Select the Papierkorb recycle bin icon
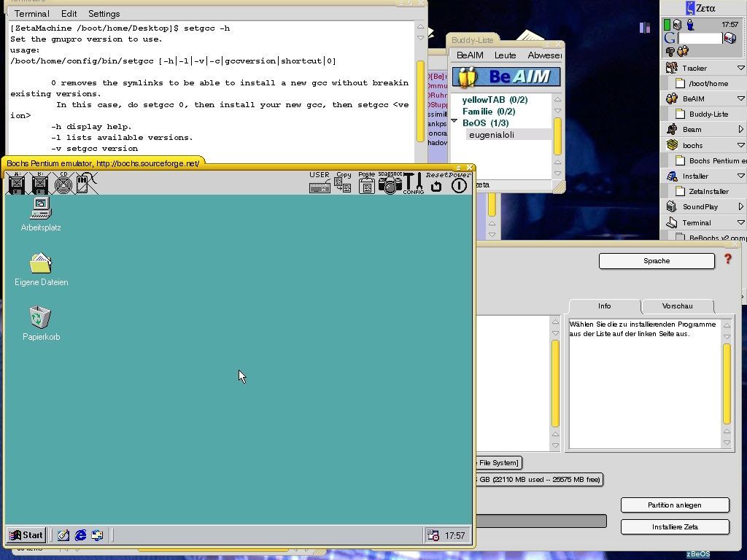This screenshot has width=747, height=560. pyautogui.click(x=41, y=323)
